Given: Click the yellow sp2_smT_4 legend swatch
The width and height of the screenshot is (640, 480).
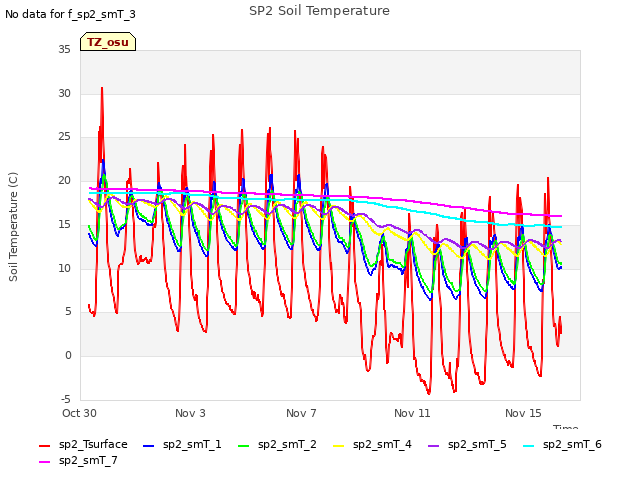Looking at the screenshot, I should click(339, 446).
